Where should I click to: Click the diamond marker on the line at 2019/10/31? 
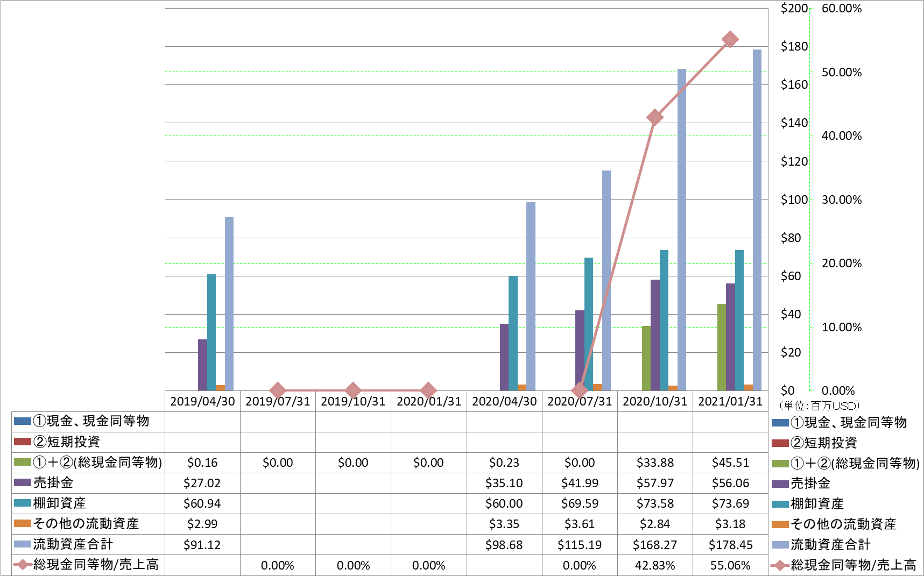[x=353, y=390]
